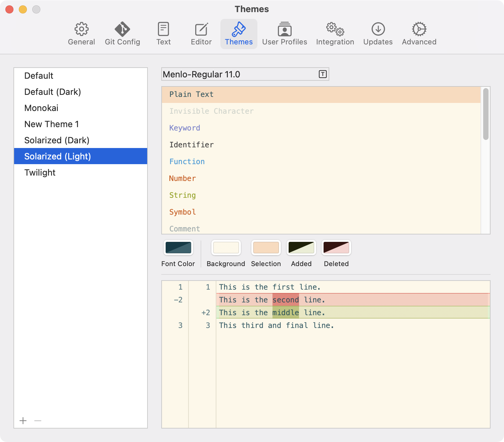Select the Monokai theme

pyautogui.click(x=41, y=108)
